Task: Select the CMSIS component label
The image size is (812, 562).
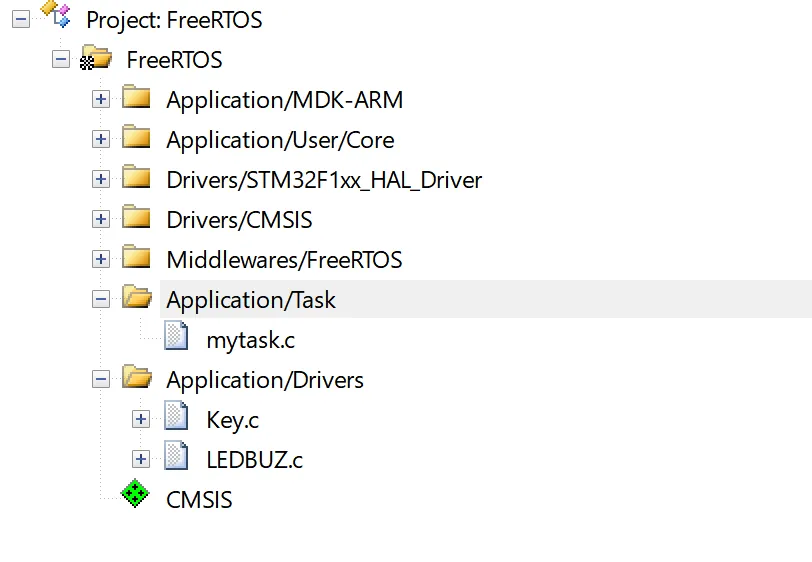Action: (199, 499)
